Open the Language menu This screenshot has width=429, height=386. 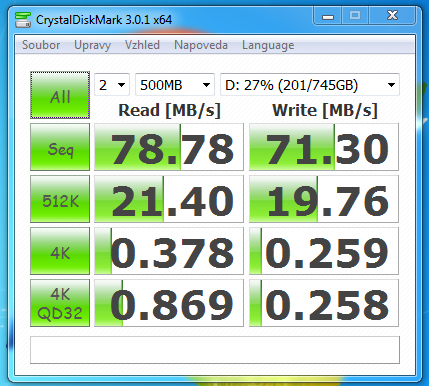pos(268,45)
